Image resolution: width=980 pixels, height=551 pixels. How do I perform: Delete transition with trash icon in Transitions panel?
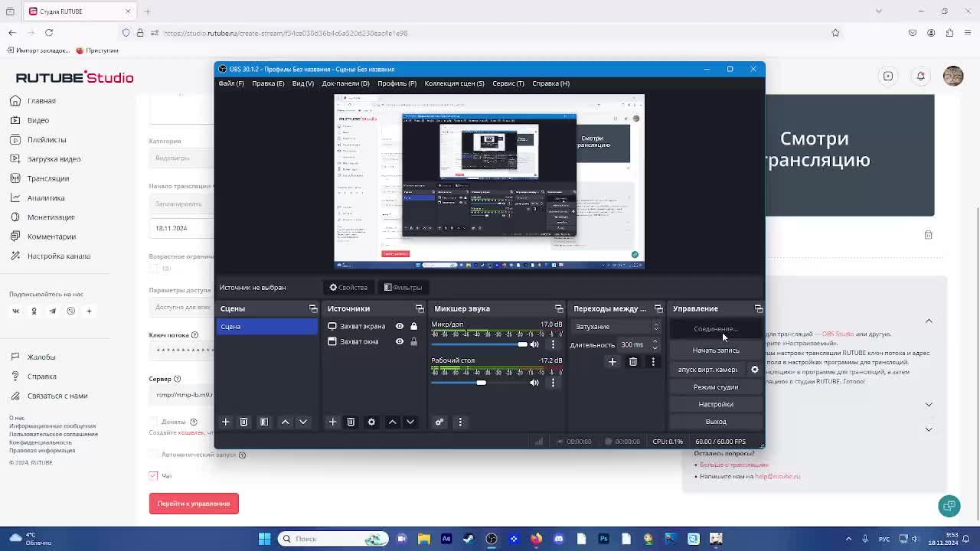pyautogui.click(x=633, y=362)
